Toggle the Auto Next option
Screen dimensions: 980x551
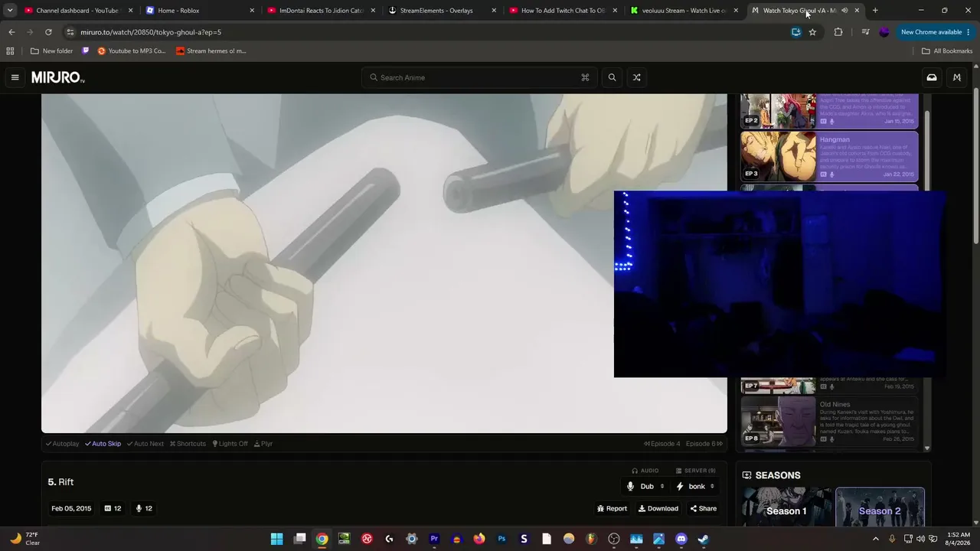[145, 444]
